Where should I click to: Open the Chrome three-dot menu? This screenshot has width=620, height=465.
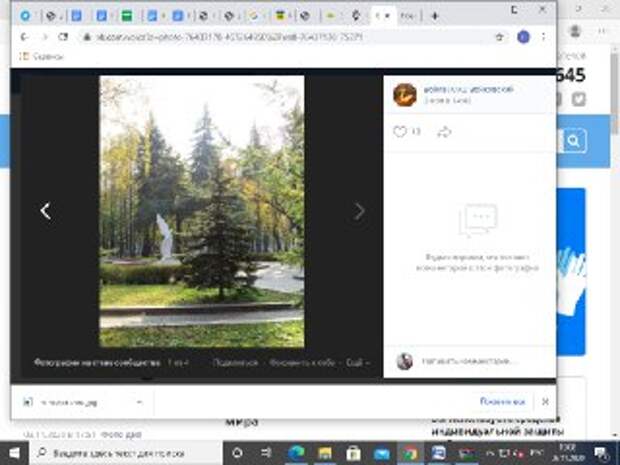pyautogui.click(x=544, y=37)
